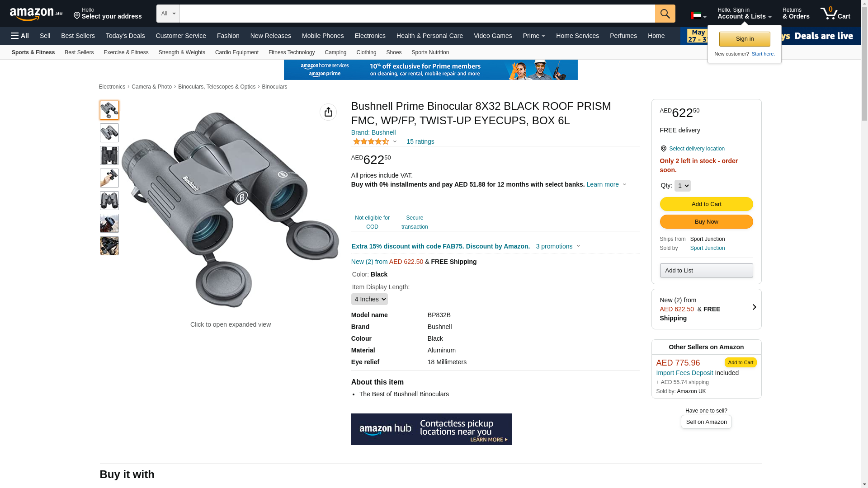Select the third product thumbnail image
This screenshot has height=488, width=868.
coord(109,155)
